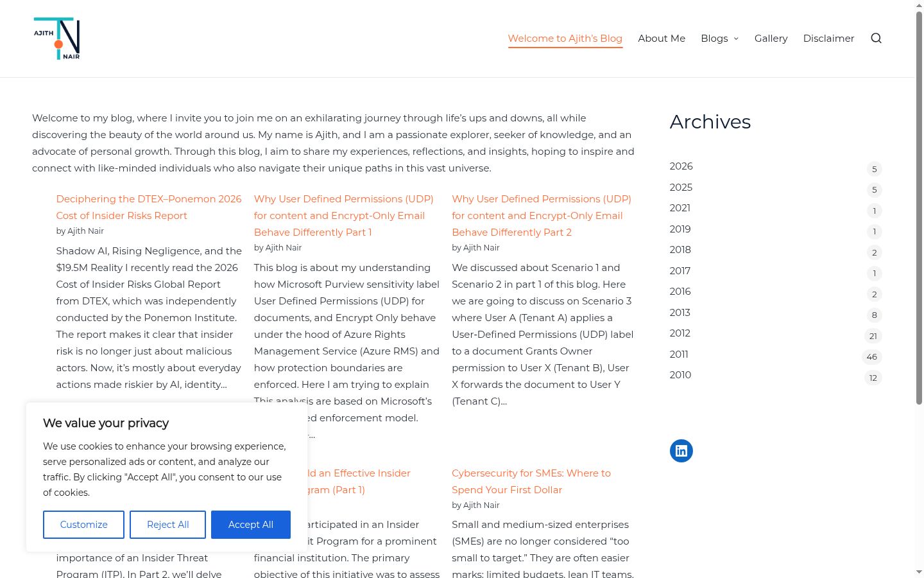924x578 pixels.
Task: Open the Gallery page
Action: coord(771,39)
